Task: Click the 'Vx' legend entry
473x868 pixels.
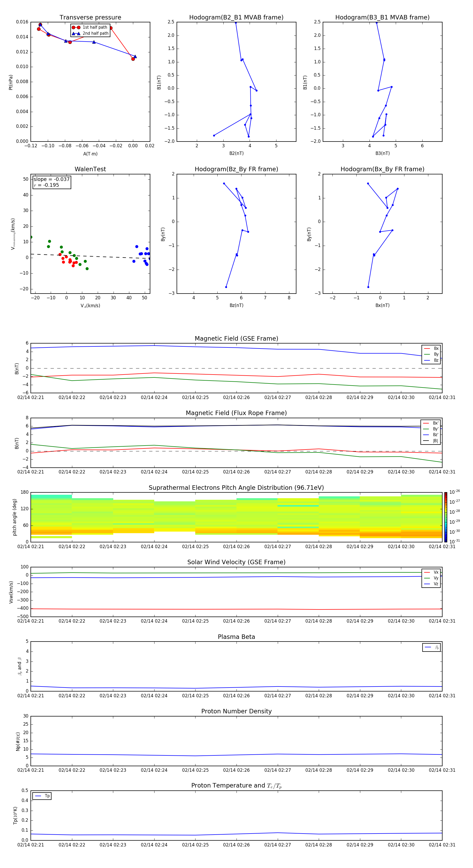Action: point(431,572)
